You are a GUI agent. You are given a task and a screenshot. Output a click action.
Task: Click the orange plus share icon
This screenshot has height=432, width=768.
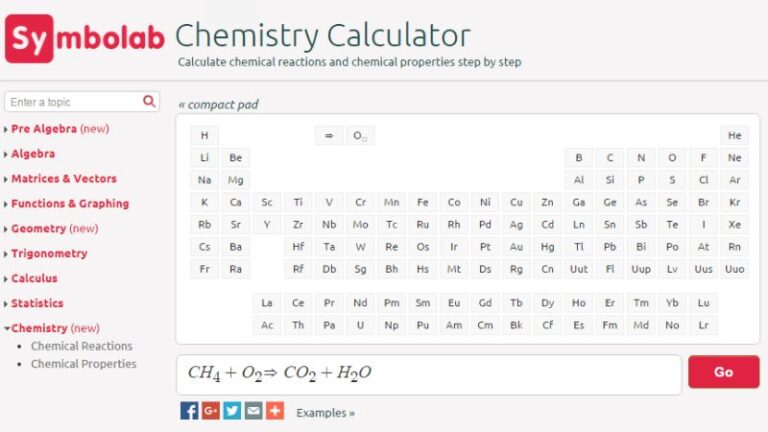point(275,411)
